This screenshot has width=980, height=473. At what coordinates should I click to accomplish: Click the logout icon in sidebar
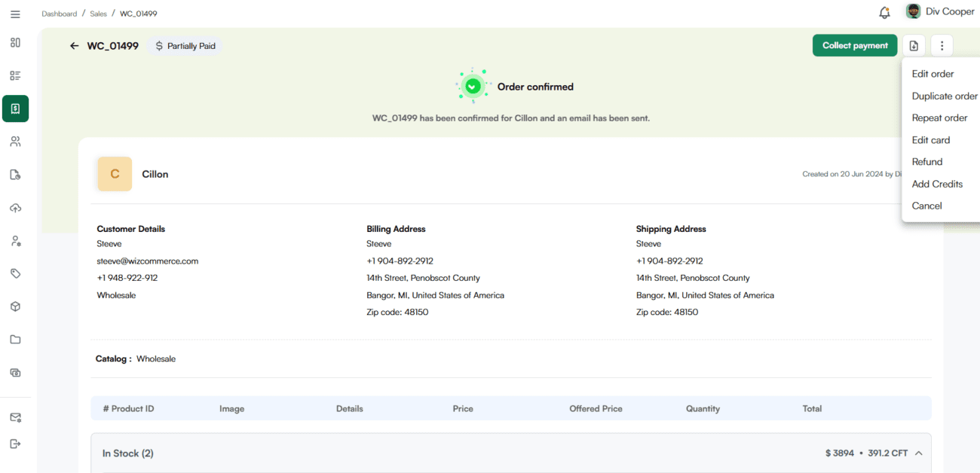click(15, 444)
